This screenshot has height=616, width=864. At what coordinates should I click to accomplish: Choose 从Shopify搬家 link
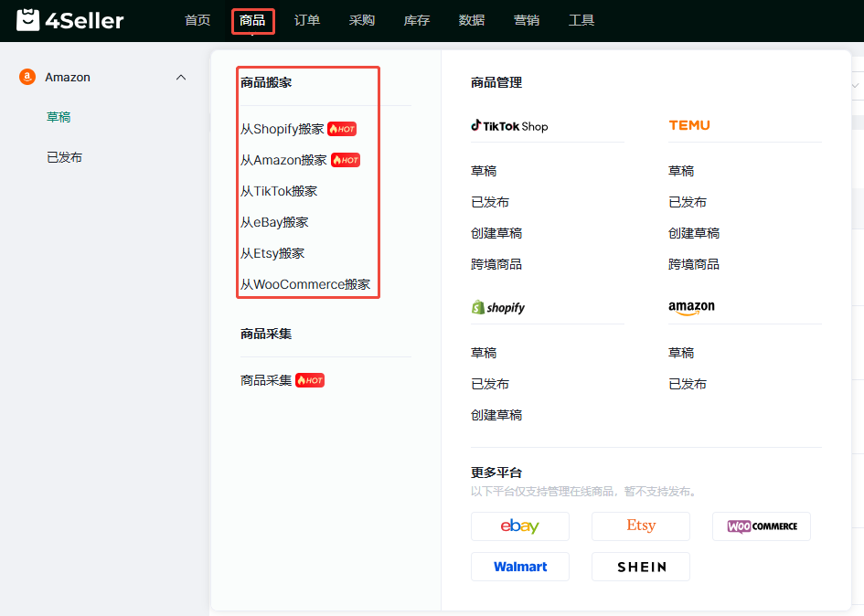[x=283, y=129]
